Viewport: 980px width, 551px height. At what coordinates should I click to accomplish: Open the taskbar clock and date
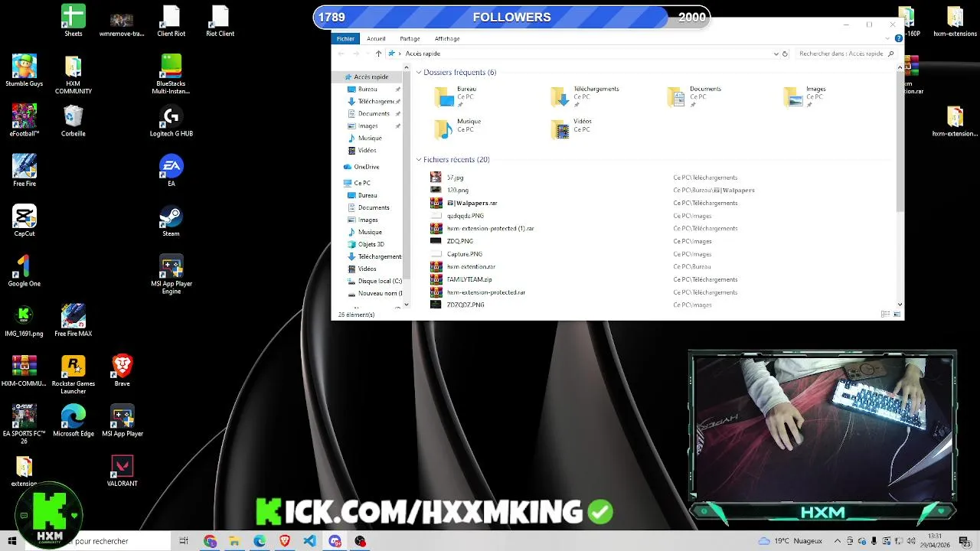(x=935, y=541)
